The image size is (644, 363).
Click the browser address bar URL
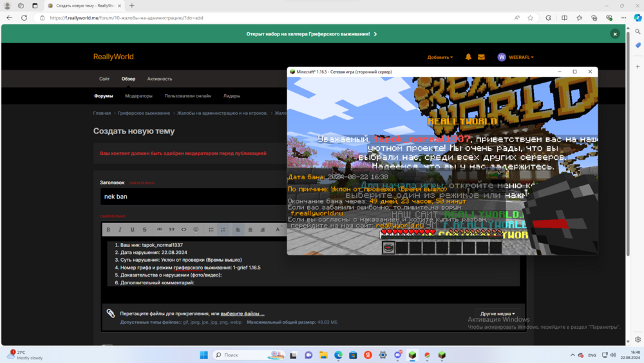(x=126, y=18)
